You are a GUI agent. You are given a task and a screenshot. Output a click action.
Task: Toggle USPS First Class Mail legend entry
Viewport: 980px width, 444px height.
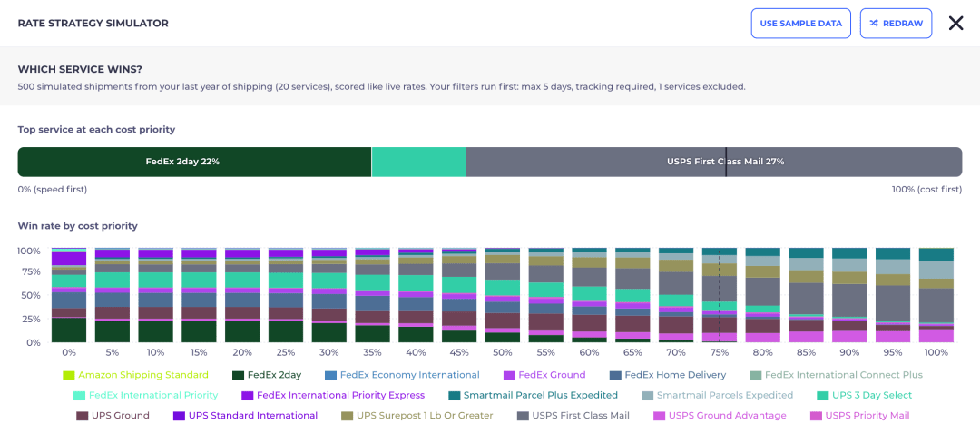point(573,415)
